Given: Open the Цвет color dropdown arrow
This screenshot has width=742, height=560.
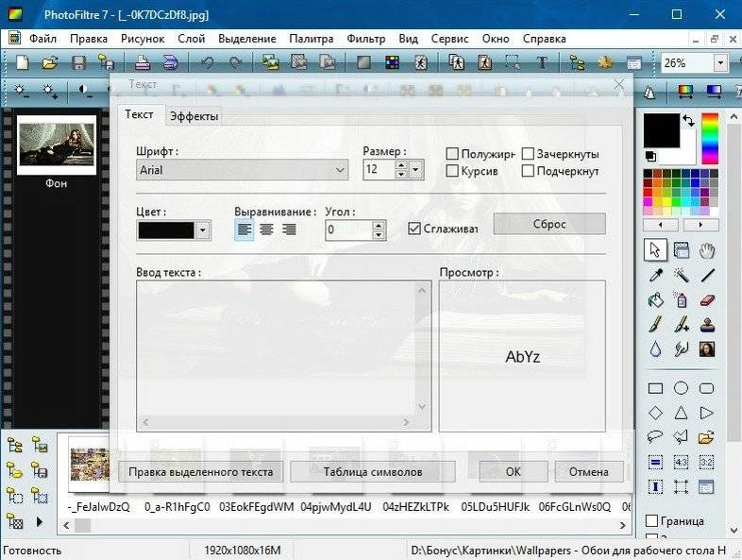Looking at the screenshot, I should click(x=203, y=230).
